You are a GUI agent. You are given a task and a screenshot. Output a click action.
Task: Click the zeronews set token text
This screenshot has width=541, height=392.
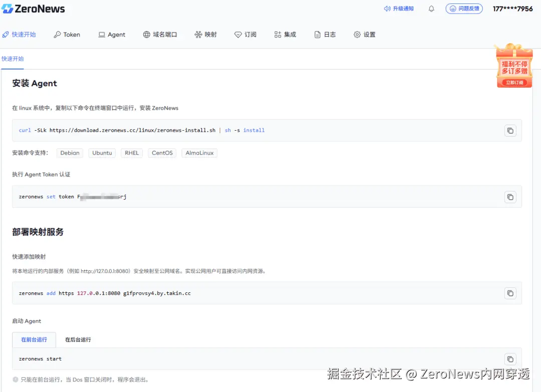coord(73,197)
